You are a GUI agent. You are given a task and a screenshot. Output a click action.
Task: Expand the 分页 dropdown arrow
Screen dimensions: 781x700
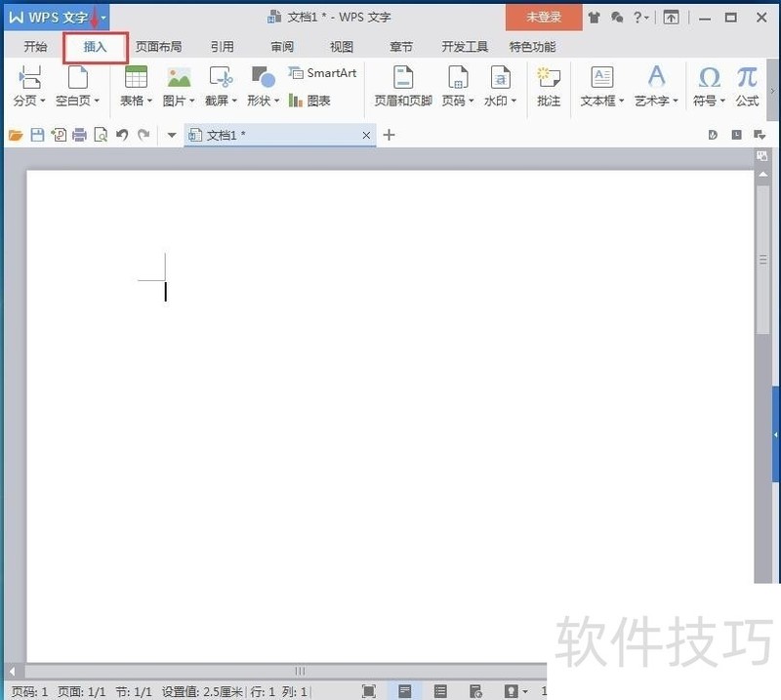[x=43, y=102]
